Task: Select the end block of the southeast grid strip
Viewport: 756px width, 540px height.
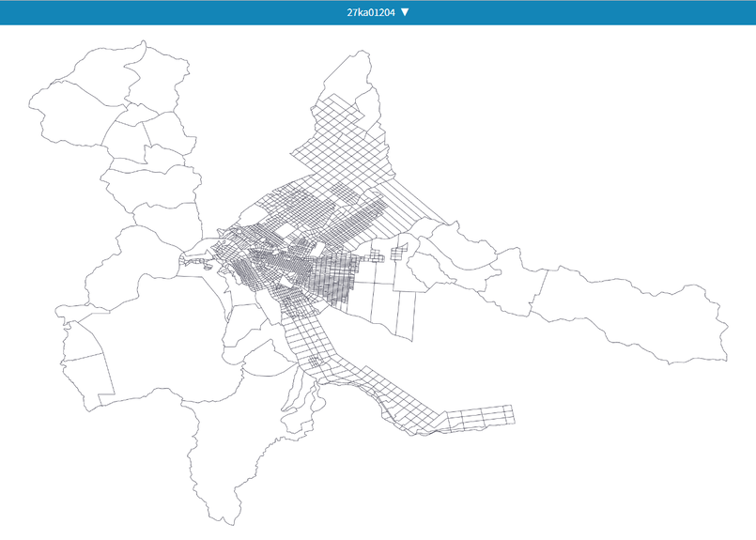Action: (509, 414)
